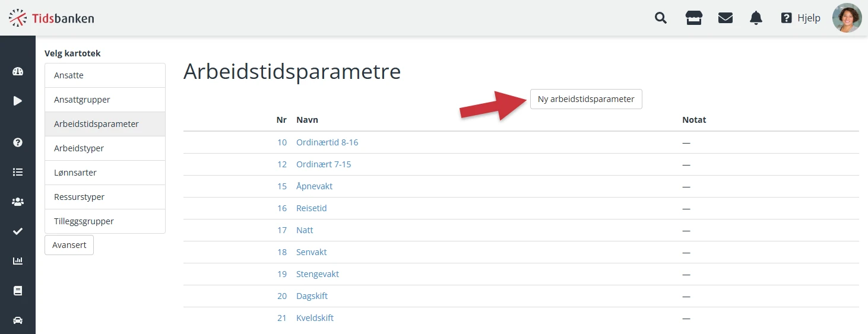Select the play arrow sidebar icon
This screenshot has height=334, width=868.
tap(18, 101)
